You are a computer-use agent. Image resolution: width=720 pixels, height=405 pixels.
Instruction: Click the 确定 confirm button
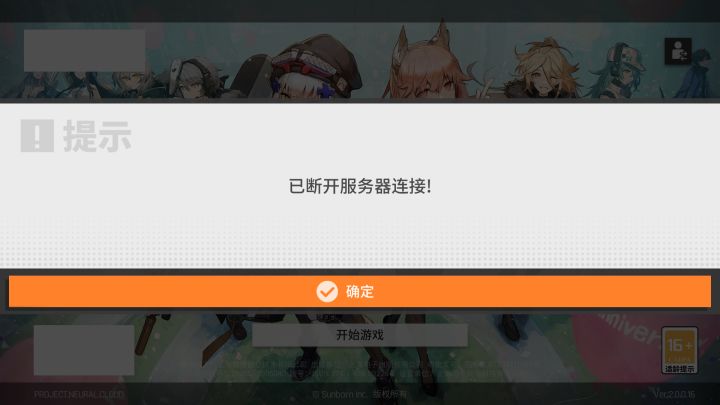coord(360,291)
